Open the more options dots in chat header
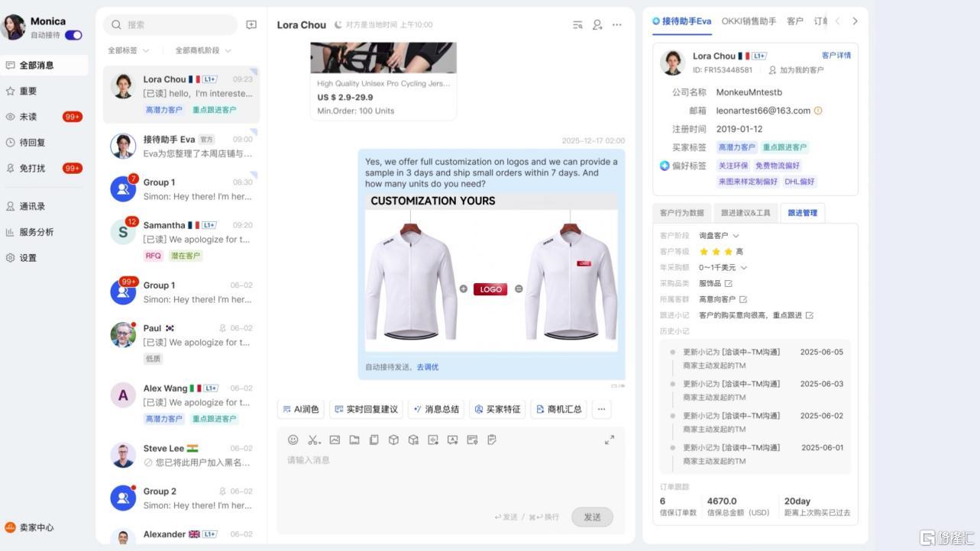The height and width of the screenshot is (551, 980). point(617,25)
